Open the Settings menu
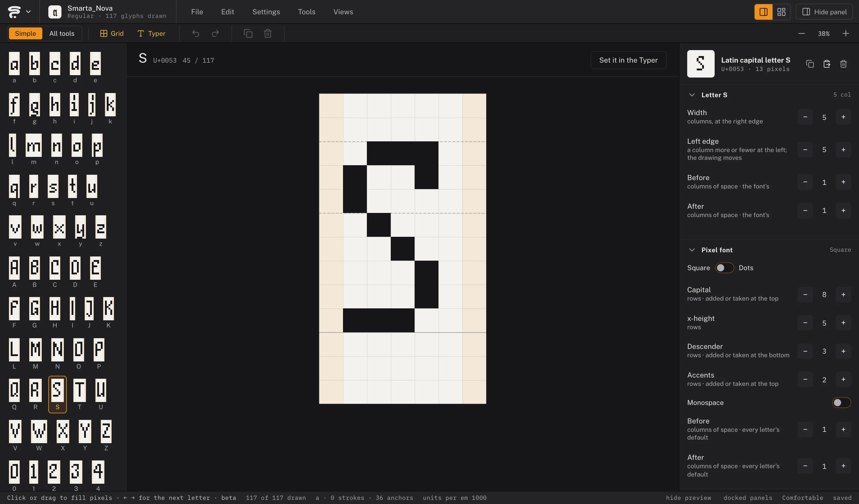Screen dimensions: 859x504 point(266,12)
